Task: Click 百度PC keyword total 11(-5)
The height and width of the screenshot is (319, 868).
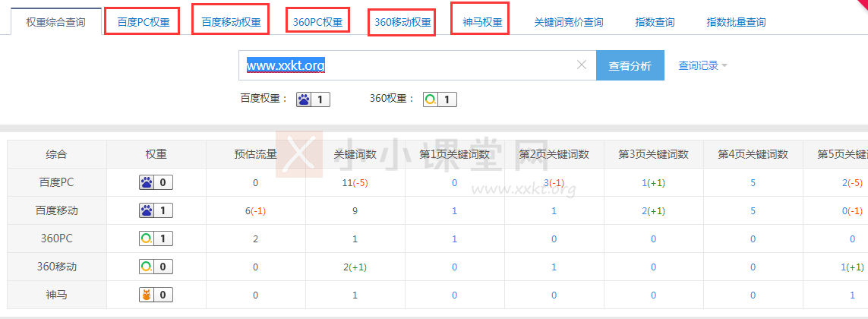Action: coord(355,183)
